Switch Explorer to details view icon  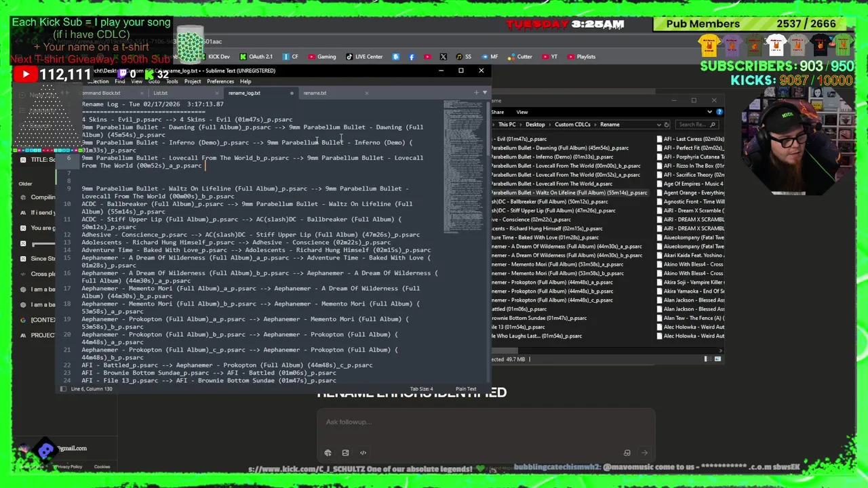[706, 359]
